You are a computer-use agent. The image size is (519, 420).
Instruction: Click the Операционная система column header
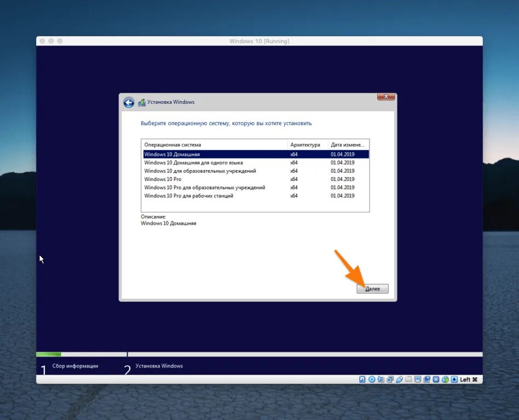pos(214,144)
